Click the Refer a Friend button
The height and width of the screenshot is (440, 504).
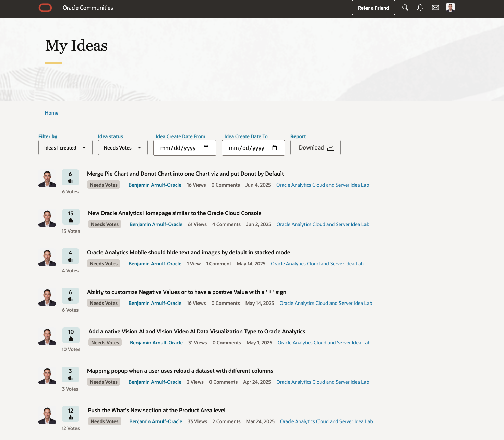[373, 8]
